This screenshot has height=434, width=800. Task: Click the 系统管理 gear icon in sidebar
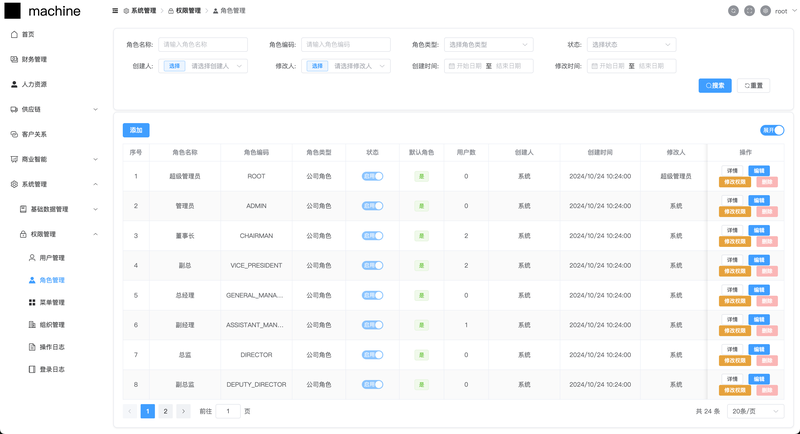(x=14, y=184)
